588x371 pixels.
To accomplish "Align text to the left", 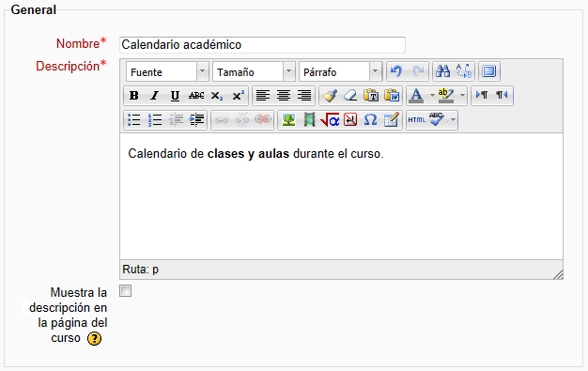I will tap(262, 96).
